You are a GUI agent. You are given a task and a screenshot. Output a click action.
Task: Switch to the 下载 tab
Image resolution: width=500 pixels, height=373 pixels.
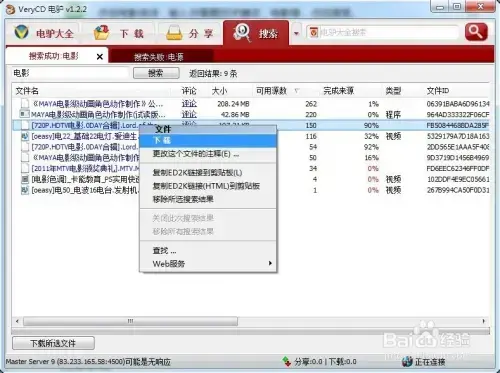pyautogui.click(x=118, y=33)
